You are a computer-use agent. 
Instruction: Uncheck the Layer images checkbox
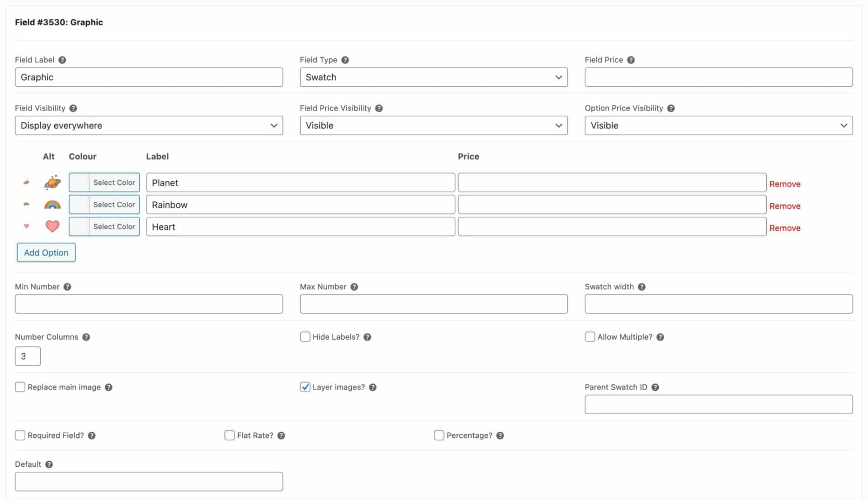[x=305, y=387]
